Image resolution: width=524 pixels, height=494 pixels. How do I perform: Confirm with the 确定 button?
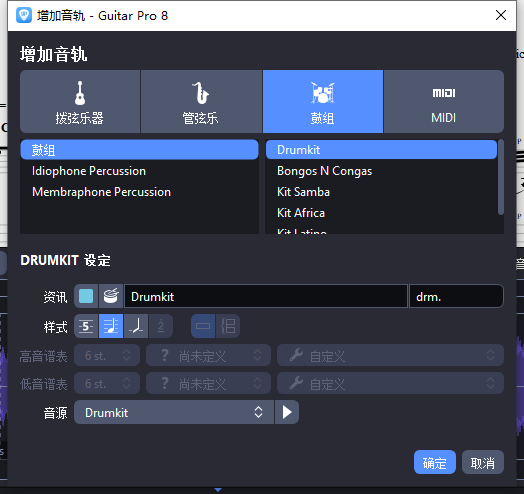tap(434, 462)
